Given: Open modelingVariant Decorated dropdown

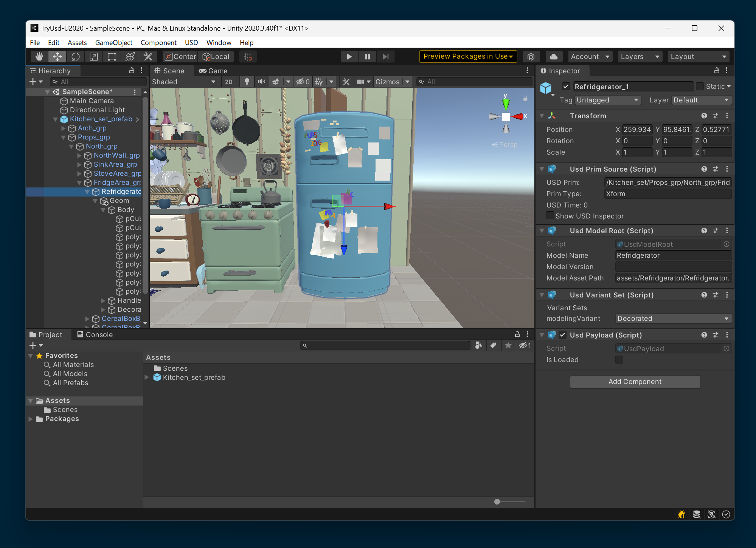Looking at the screenshot, I should 673,319.
